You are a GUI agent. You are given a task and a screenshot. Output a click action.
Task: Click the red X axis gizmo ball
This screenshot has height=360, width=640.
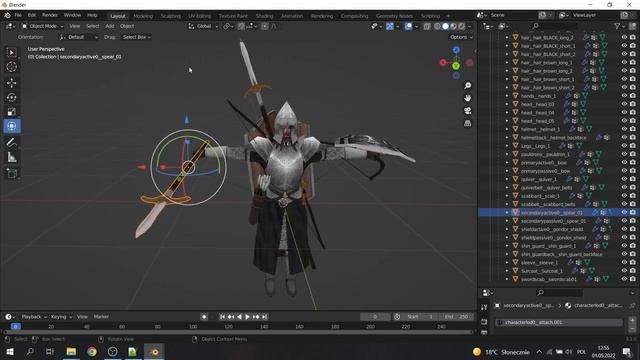(x=443, y=62)
